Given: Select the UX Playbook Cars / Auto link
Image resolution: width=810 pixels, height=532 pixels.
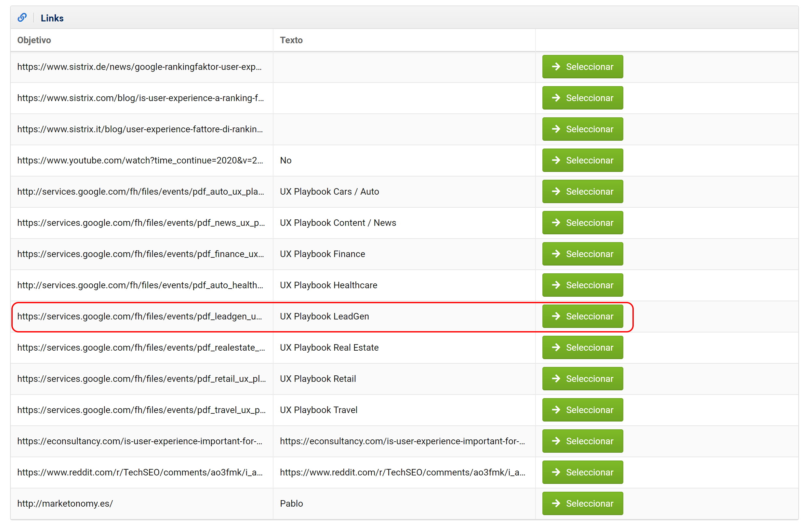Looking at the screenshot, I should pos(582,191).
